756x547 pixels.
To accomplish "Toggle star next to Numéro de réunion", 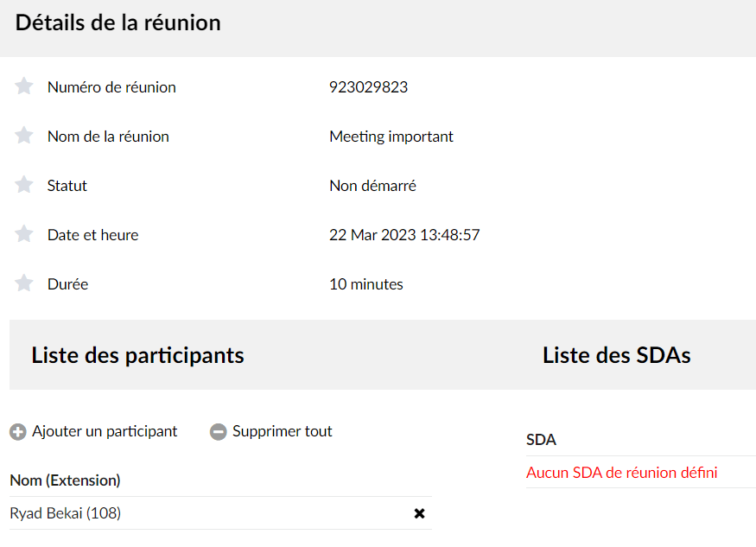I will click(x=23, y=86).
